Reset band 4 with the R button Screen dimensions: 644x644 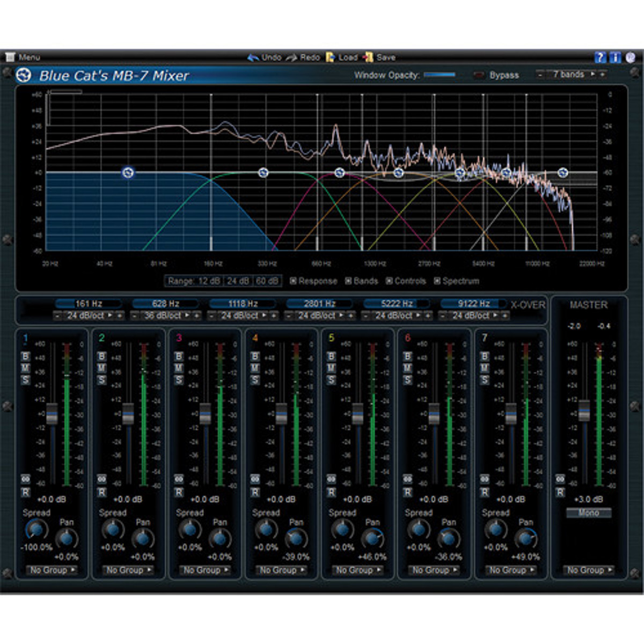255,492
